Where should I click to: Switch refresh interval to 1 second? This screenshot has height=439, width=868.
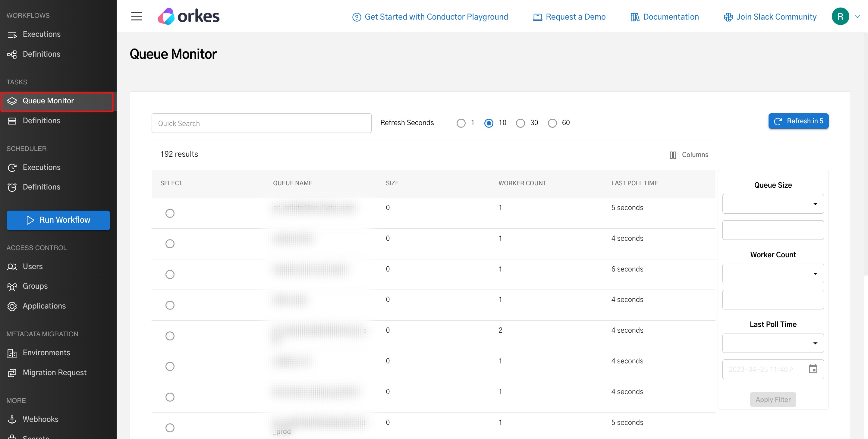[x=461, y=123]
